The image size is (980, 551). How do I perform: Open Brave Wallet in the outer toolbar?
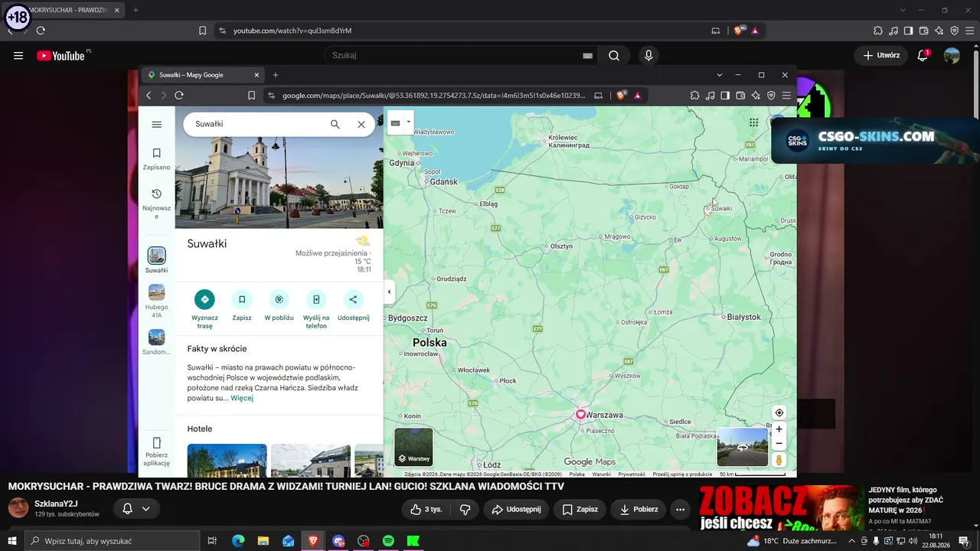(924, 31)
